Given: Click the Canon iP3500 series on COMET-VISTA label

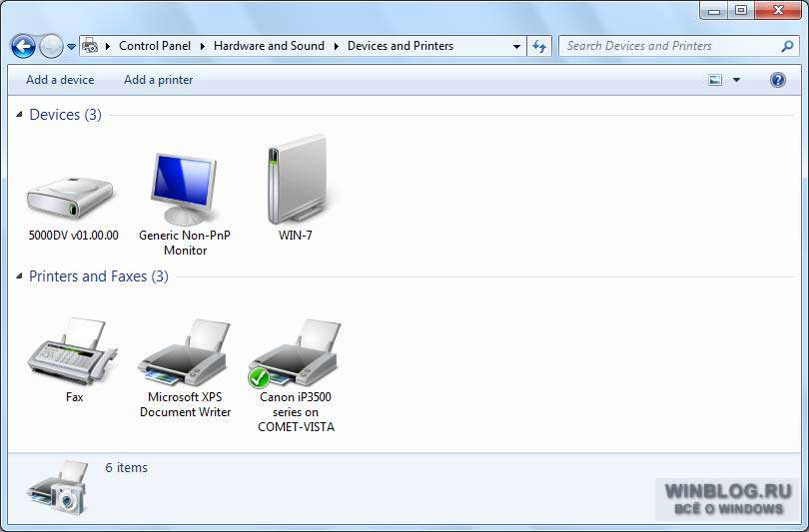Looking at the screenshot, I should [x=296, y=412].
